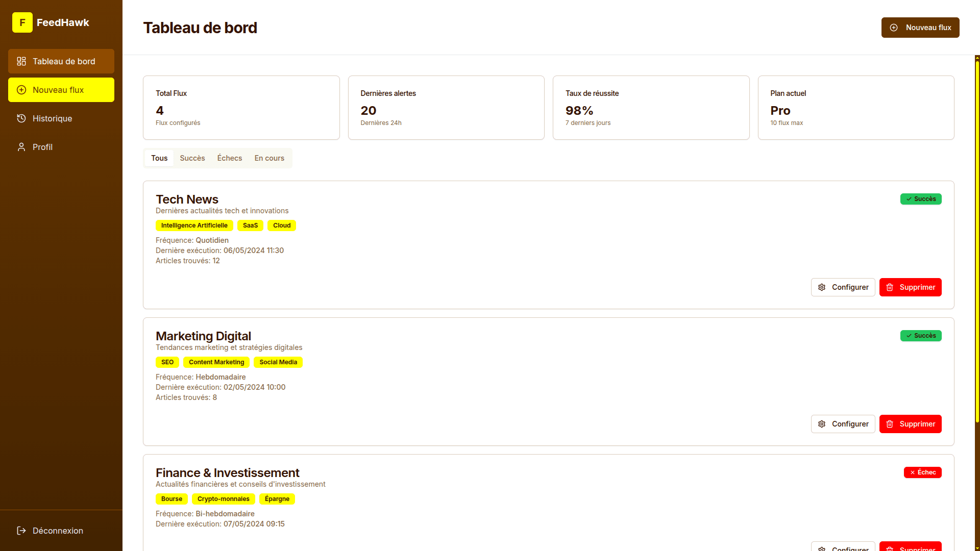Open the Profil sidebar item
This screenshot has width=980, height=551.
(x=61, y=147)
